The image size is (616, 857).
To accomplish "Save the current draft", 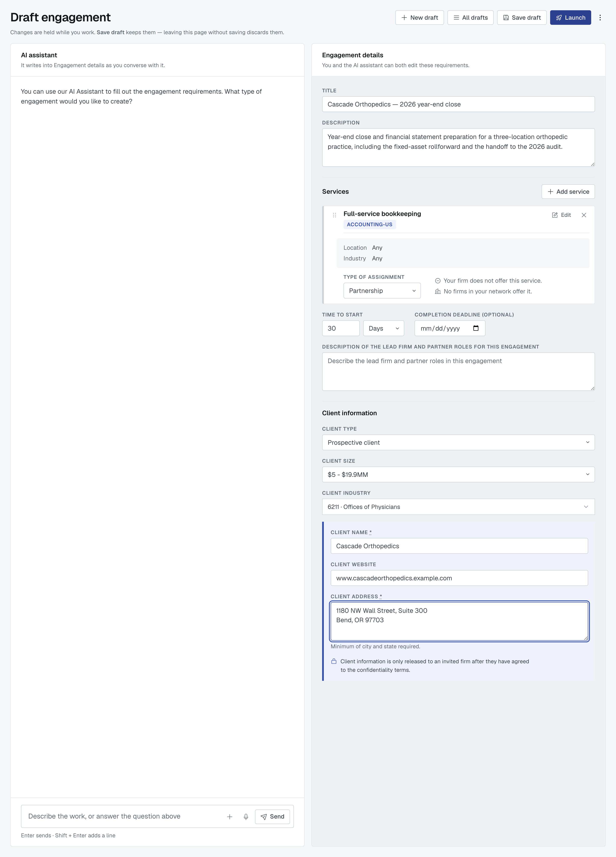I will click(521, 18).
